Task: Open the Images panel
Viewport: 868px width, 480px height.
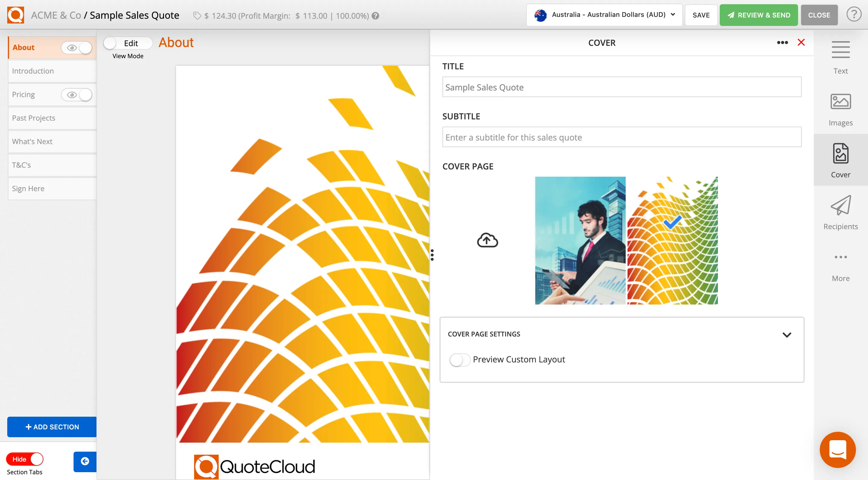Action: [840, 109]
